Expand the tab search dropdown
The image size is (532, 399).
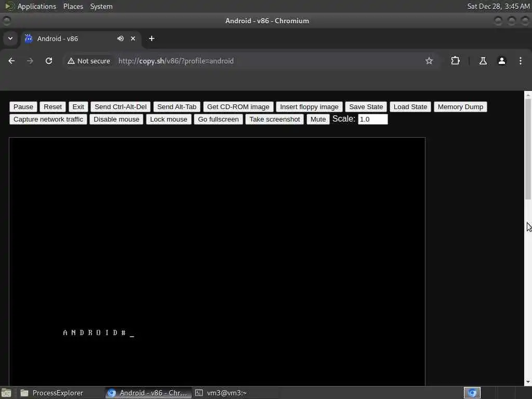coord(10,38)
